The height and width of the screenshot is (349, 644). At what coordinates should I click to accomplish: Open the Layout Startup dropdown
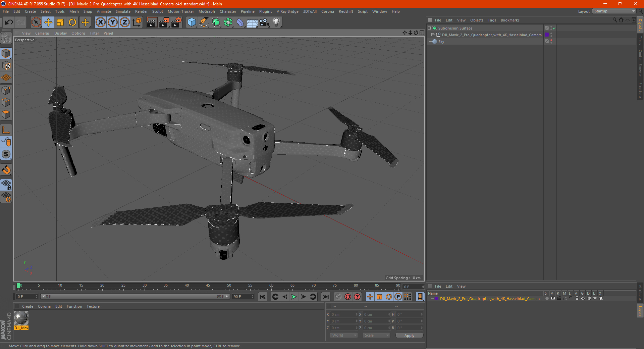[614, 11]
